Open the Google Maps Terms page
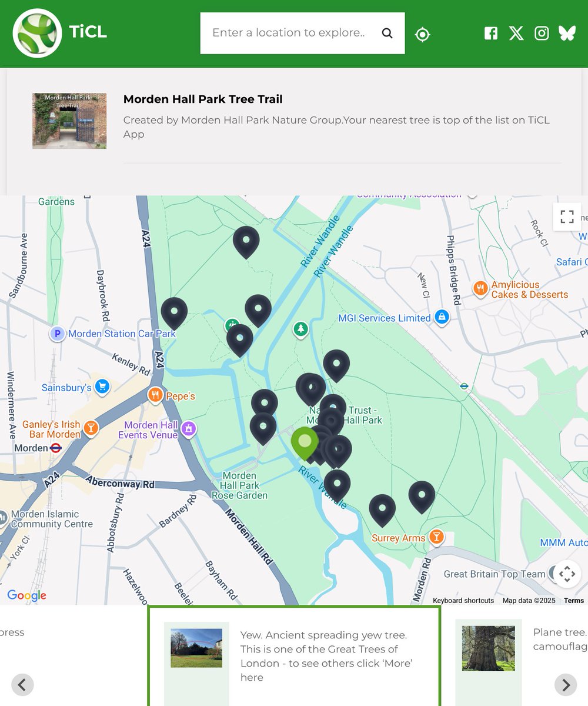588x706 pixels. point(573,601)
